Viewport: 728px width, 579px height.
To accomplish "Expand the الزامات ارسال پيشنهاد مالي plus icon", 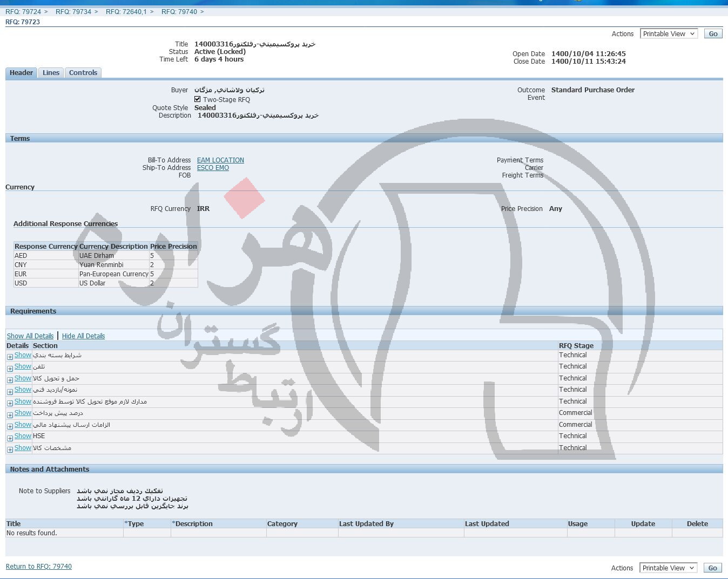I will pos(10,426).
